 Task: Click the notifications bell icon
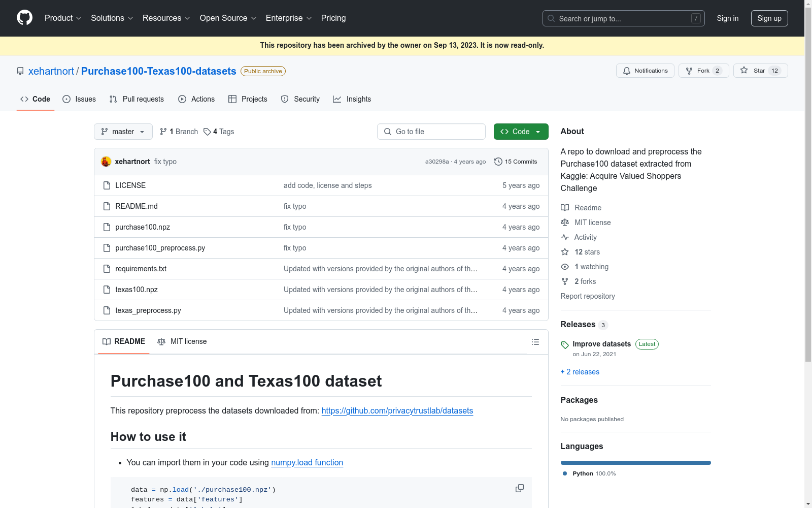[627, 71]
